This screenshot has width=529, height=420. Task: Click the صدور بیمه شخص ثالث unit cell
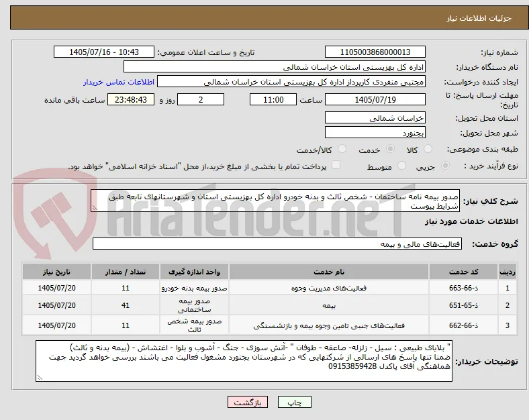pyautogui.click(x=194, y=325)
